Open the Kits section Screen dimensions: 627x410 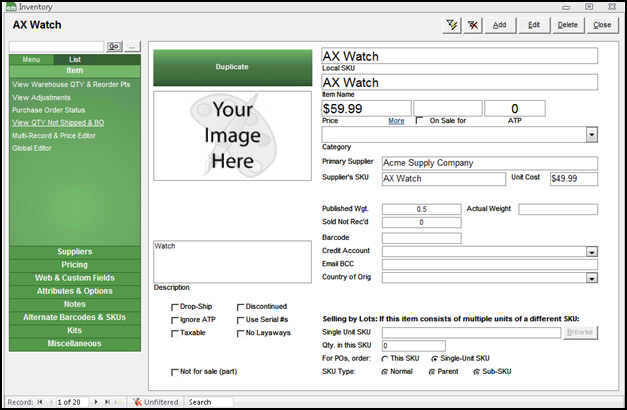click(75, 330)
